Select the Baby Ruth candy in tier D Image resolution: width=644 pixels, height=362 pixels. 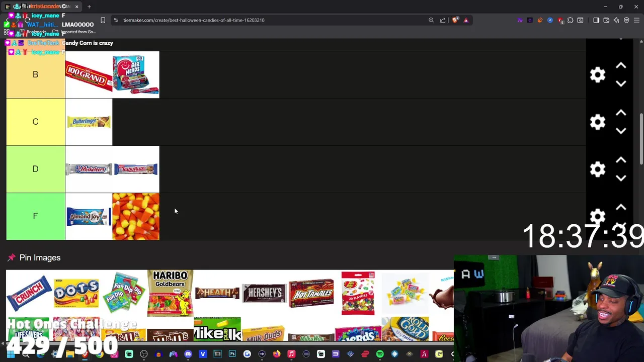[x=136, y=169]
